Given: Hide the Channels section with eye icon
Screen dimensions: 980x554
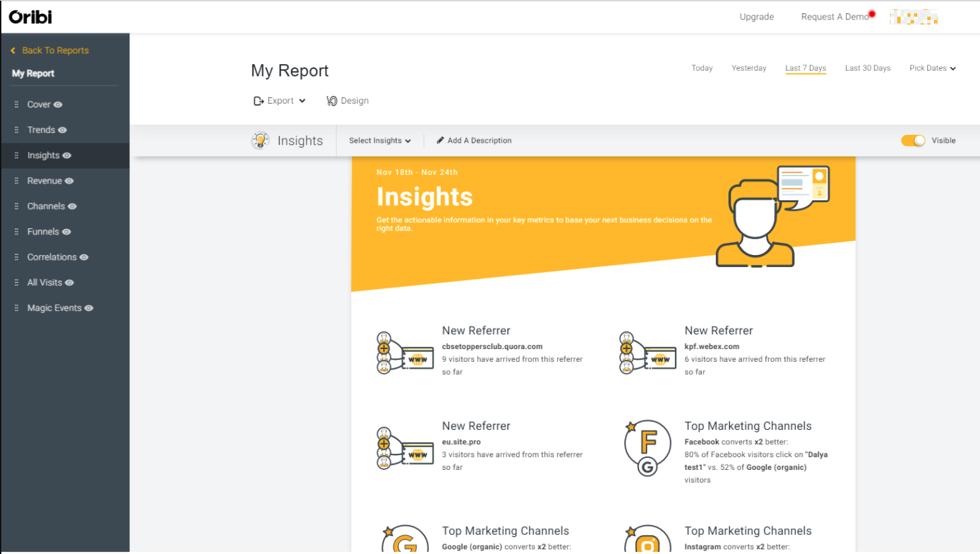Looking at the screenshot, I should (72, 206).
